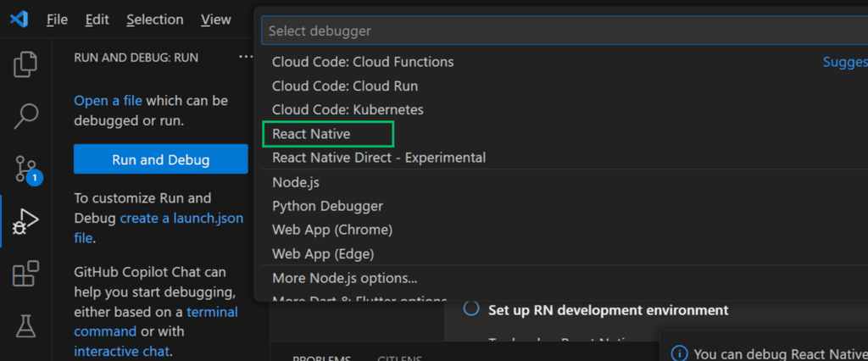Image resolution: width=868 pixels, height=361 pixels.
Task: Select the Python Debugger option
Action: (327, 206)
